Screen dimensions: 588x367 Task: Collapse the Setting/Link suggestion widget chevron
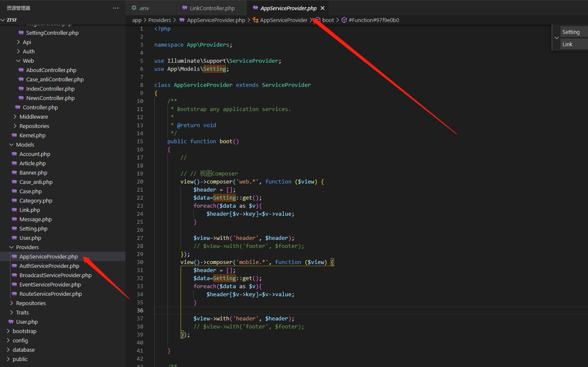point(557,38)
